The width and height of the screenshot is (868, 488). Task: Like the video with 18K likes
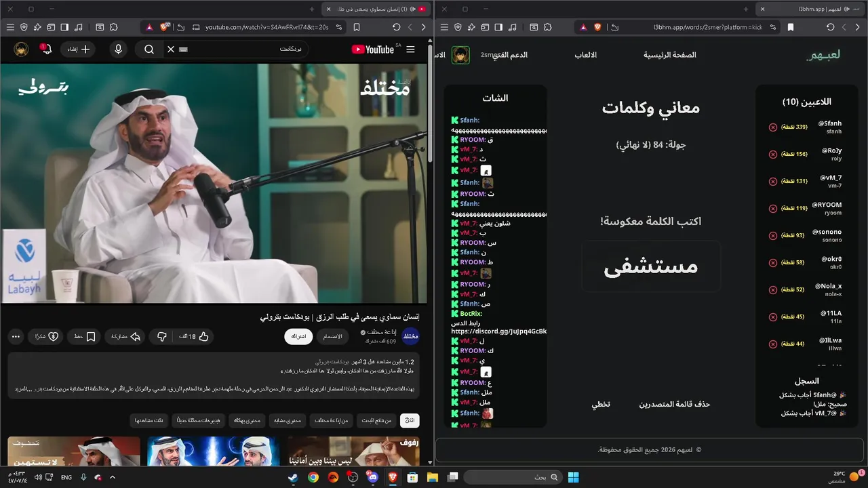tap(194, 336)
